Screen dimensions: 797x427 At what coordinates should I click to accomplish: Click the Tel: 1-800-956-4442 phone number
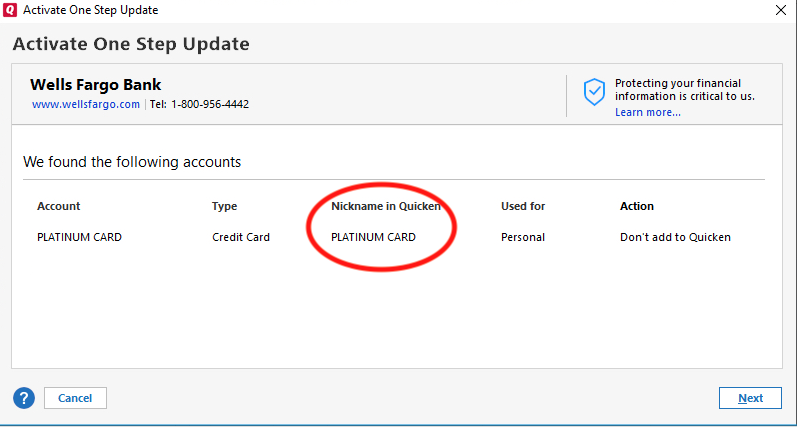coord(199,104)
